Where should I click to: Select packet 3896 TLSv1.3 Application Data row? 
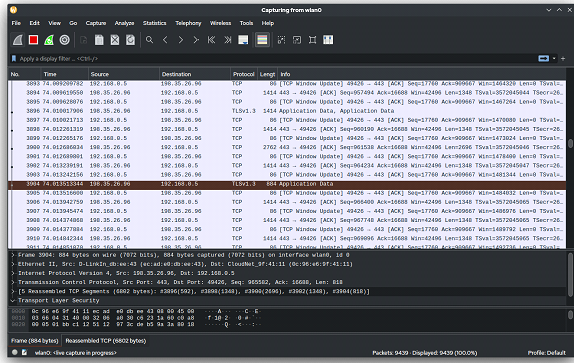pos(287,111)
